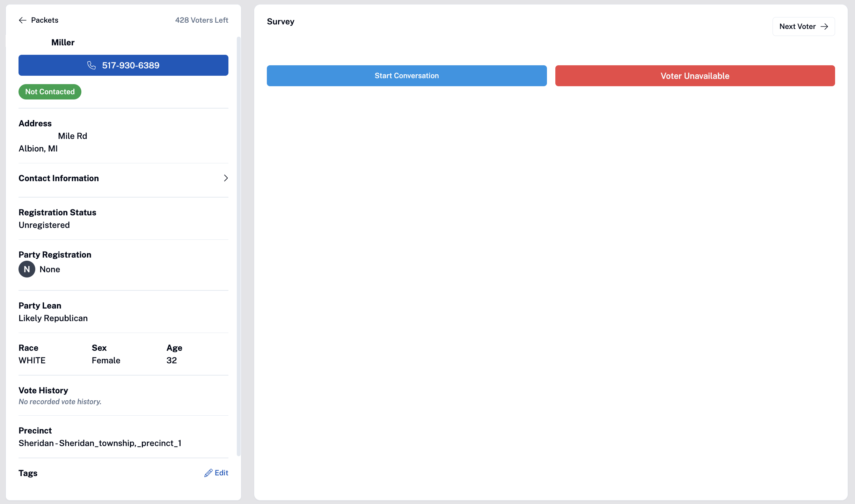The image size is (855, 504).
Task: Click the phone icon on call button
Action: [92, 65]
